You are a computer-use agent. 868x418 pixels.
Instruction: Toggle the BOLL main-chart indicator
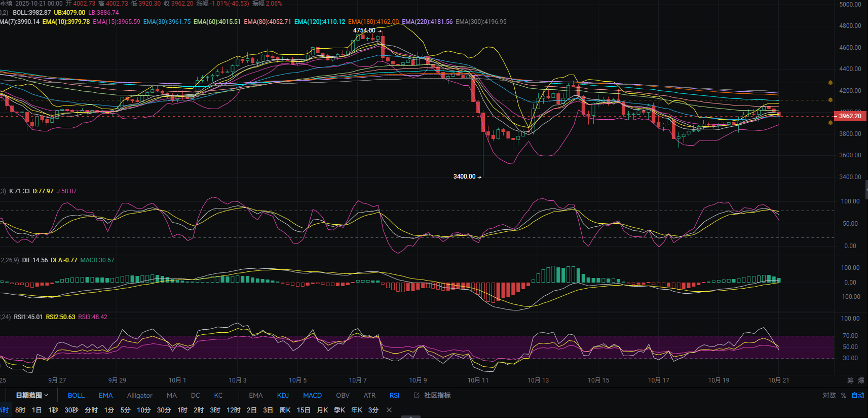76,395
